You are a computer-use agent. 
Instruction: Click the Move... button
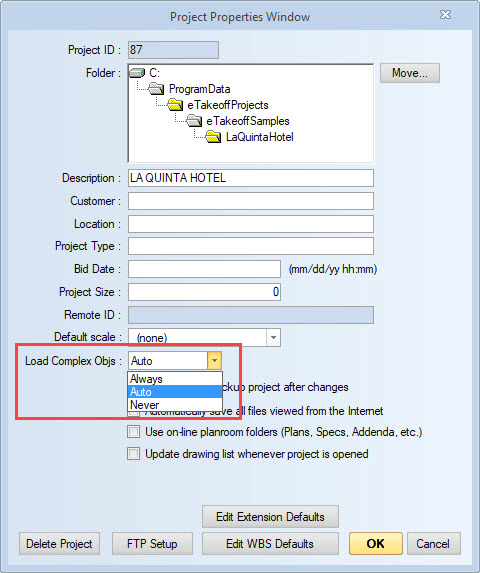409,73
